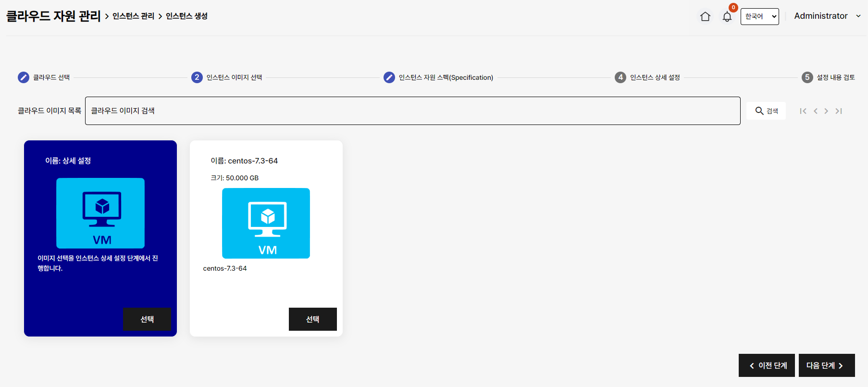Go to step 2 인스턴스 이미지 선택
Image resolution: width=868 pixels, height=387 pixels.
197,77
